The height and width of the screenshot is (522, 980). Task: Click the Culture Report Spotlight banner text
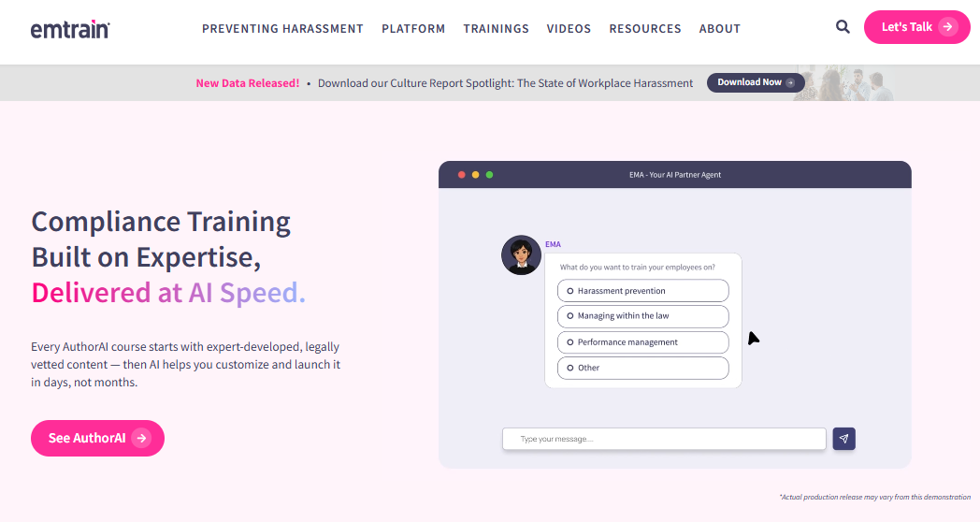(505, 83)
